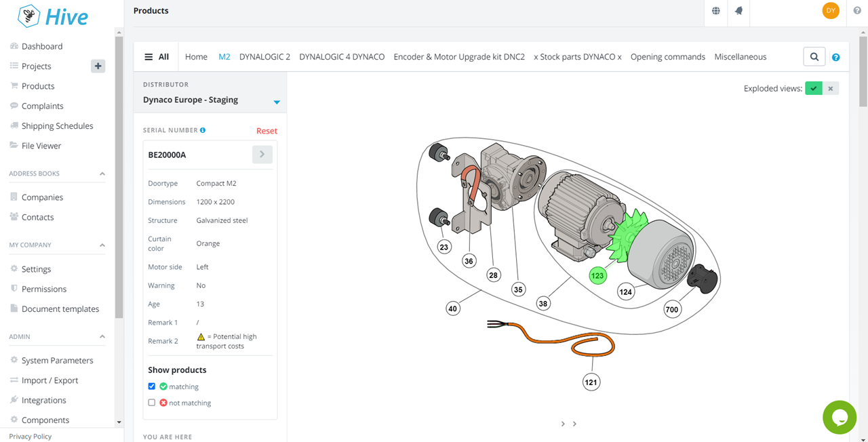Click the Import / Export arrows icon
The image size is (868, 442).
point(14,380)
